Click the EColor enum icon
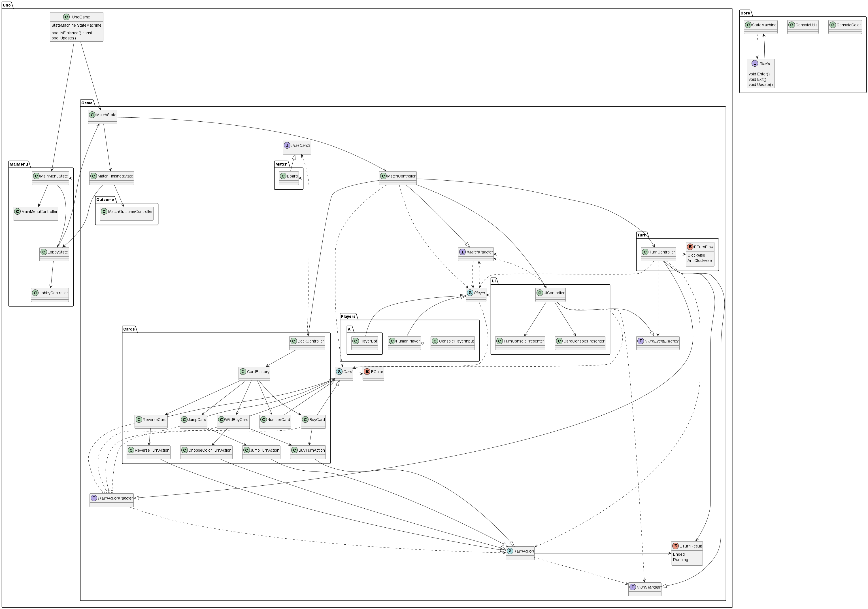 pos(367,372)
